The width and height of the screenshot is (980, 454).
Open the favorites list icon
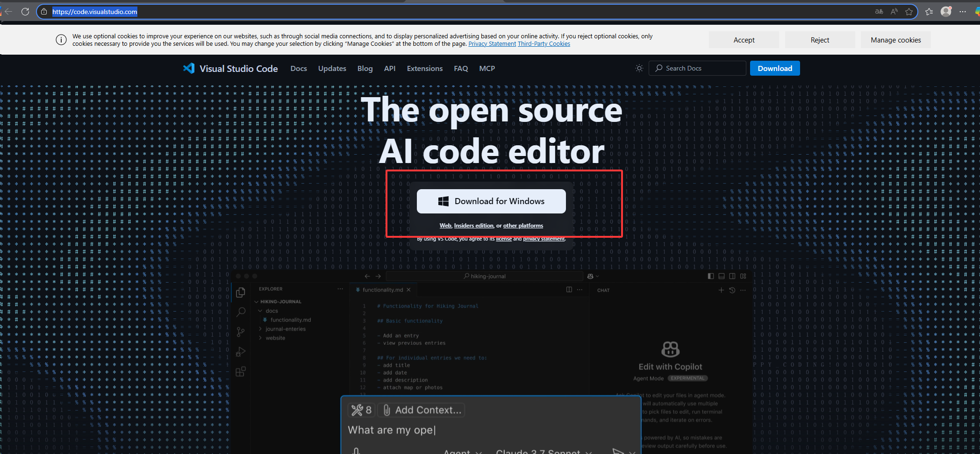point(929,12)
